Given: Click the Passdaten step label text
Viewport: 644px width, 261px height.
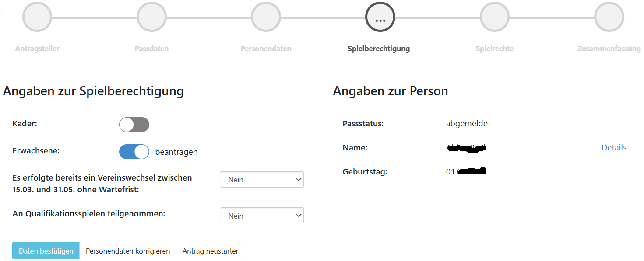Looking at the screenshot, I should click(x=151, y=49).
